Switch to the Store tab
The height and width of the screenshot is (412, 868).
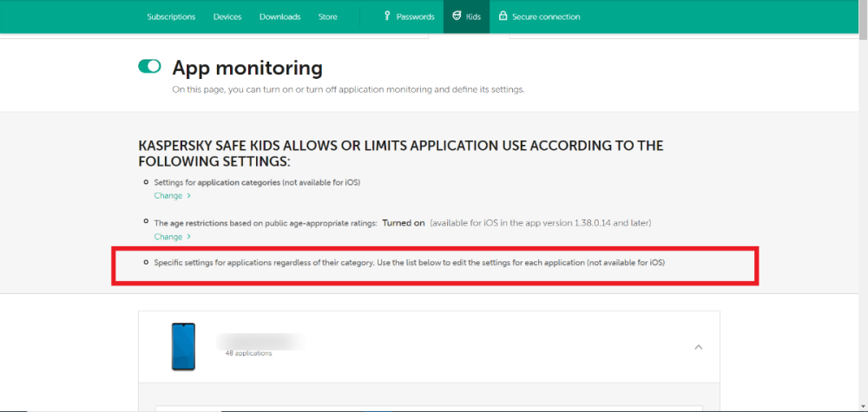328,16
